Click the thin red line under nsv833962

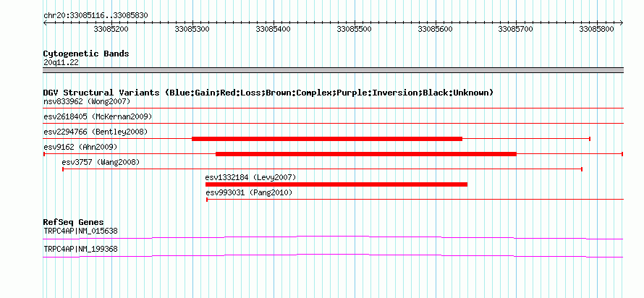click(333, 108)
